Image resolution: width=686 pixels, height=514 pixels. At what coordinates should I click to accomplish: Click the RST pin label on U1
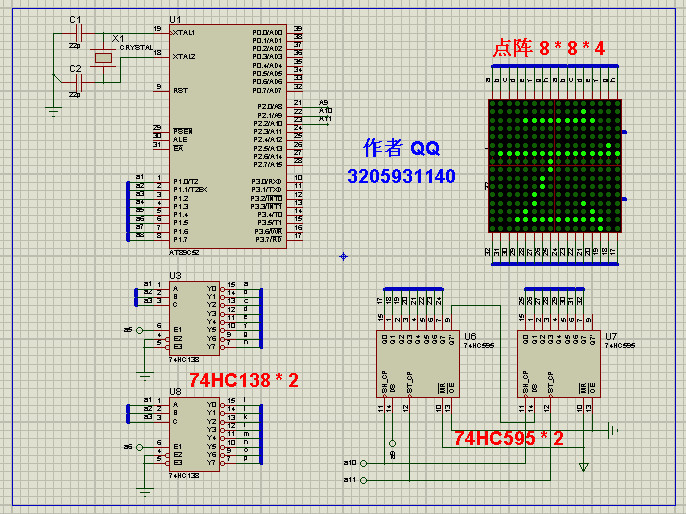[180, 91]
